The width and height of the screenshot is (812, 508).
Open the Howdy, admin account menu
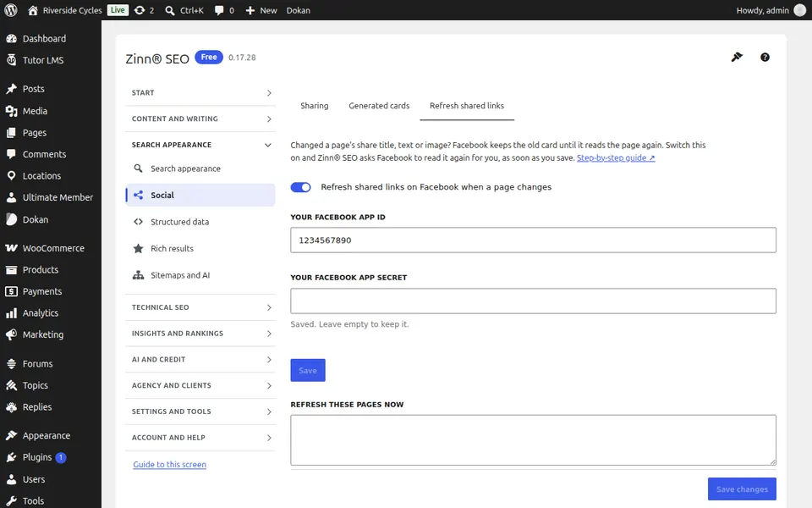pos(771,10)
